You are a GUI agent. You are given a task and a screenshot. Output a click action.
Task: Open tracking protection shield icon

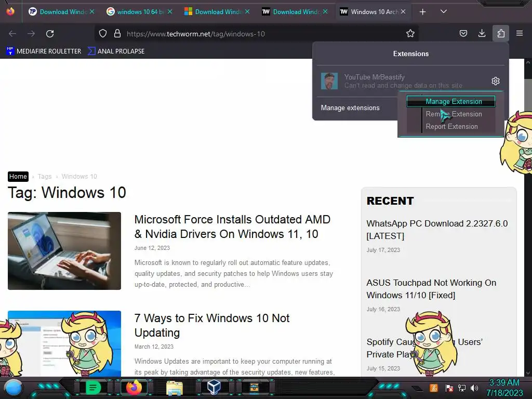coord(103,34)
